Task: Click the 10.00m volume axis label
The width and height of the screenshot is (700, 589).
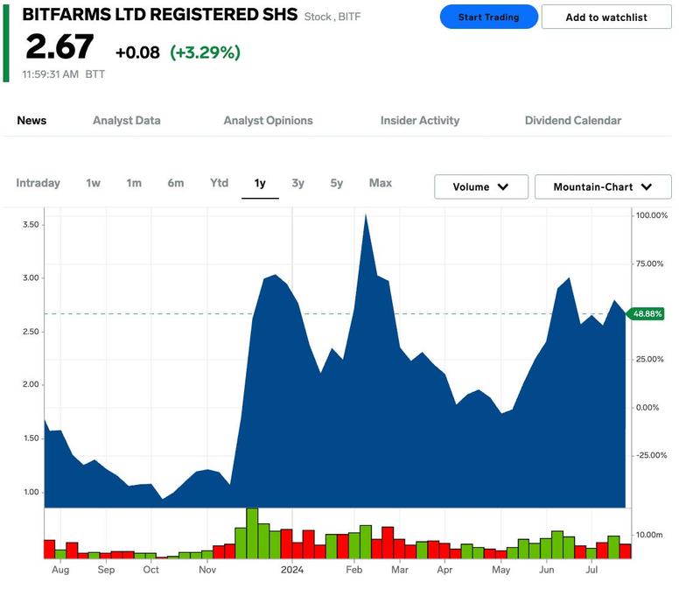Action: click(649, 535)
